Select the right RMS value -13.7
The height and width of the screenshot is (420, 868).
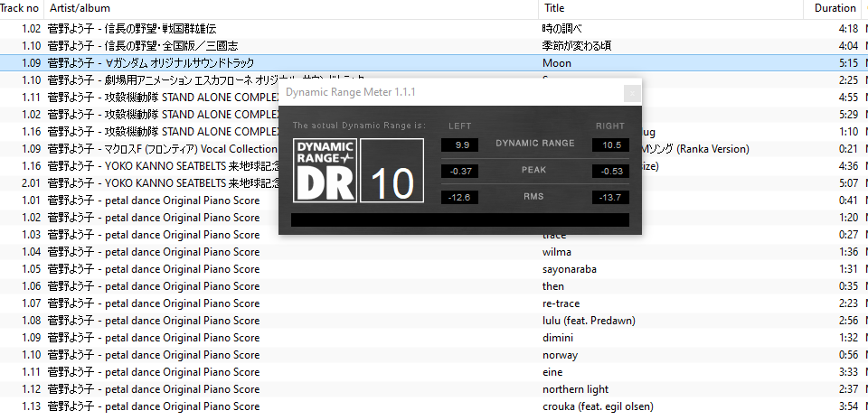tap(610, 197)
